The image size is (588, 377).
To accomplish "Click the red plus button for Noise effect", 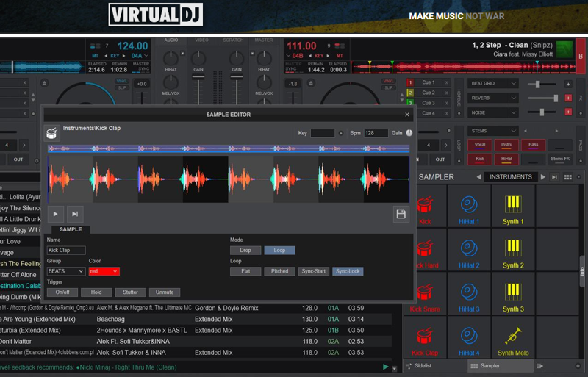I will pyautogui.click(x=568, y=112).
